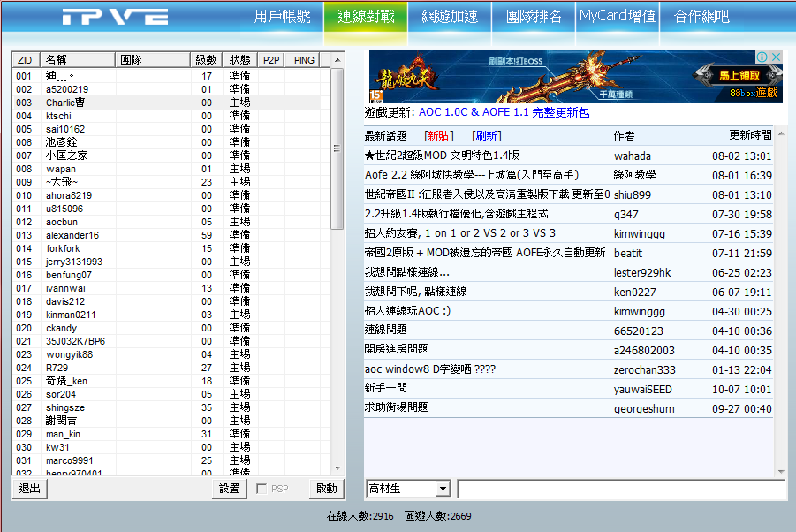The width and height of the screenshot is (796, 532).
Task: Click the chat message input field
Action: click(x=620, y=489)
